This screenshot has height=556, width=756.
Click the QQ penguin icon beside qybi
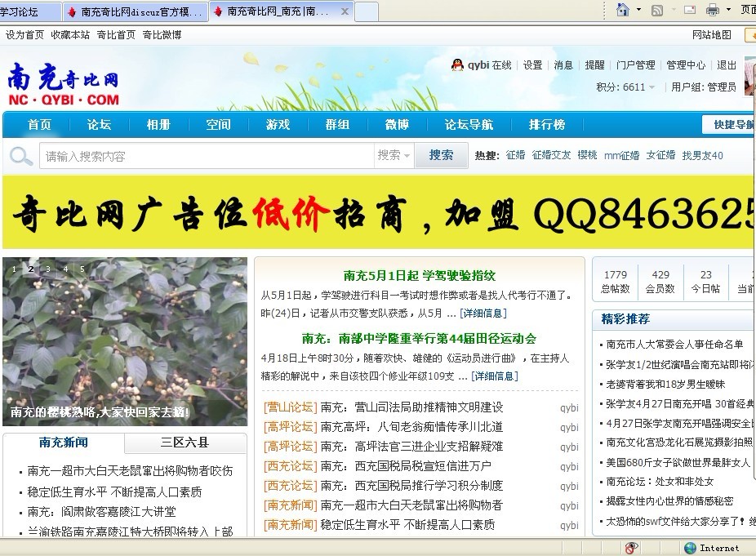(457, 64)
